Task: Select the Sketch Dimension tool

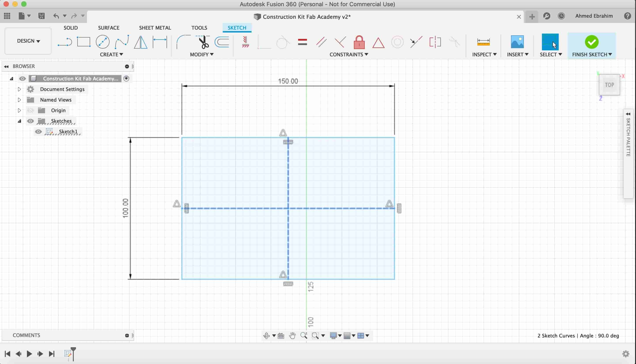Action: tap(160, 42)
